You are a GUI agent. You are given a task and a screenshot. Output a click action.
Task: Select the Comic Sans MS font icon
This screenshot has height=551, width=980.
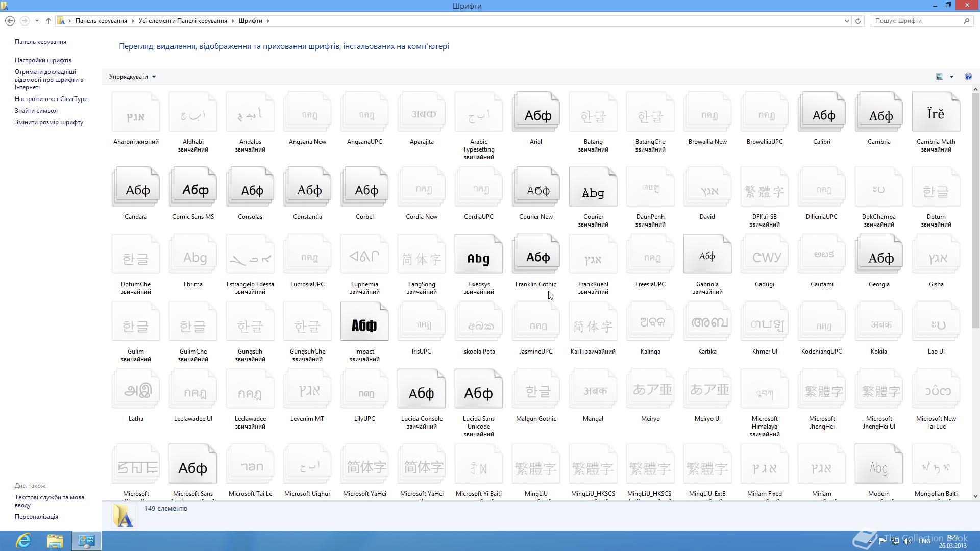pyautogui.click(x=193, y=187)
